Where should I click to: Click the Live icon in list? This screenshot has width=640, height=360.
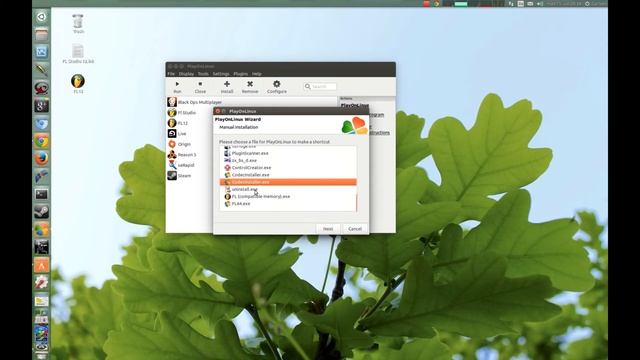[x=172, y=133]
